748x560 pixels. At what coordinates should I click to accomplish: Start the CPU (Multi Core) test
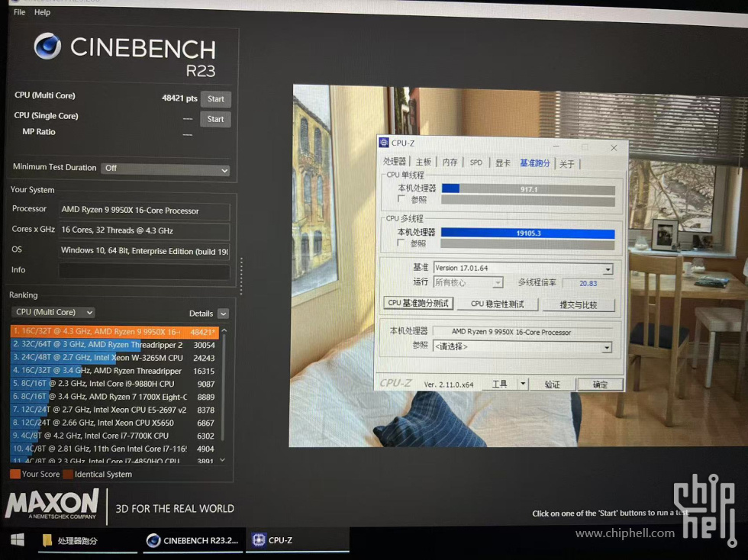(x=215, y=98)
